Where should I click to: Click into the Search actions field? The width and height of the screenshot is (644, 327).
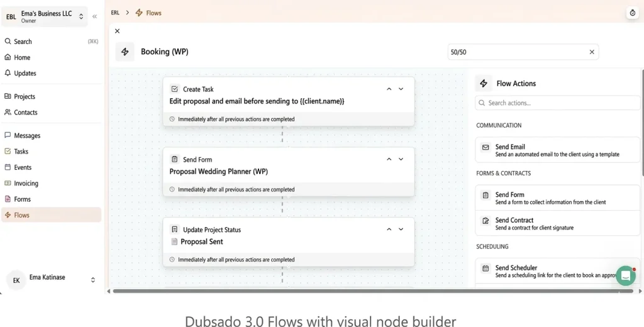click(x=560, y=103)
